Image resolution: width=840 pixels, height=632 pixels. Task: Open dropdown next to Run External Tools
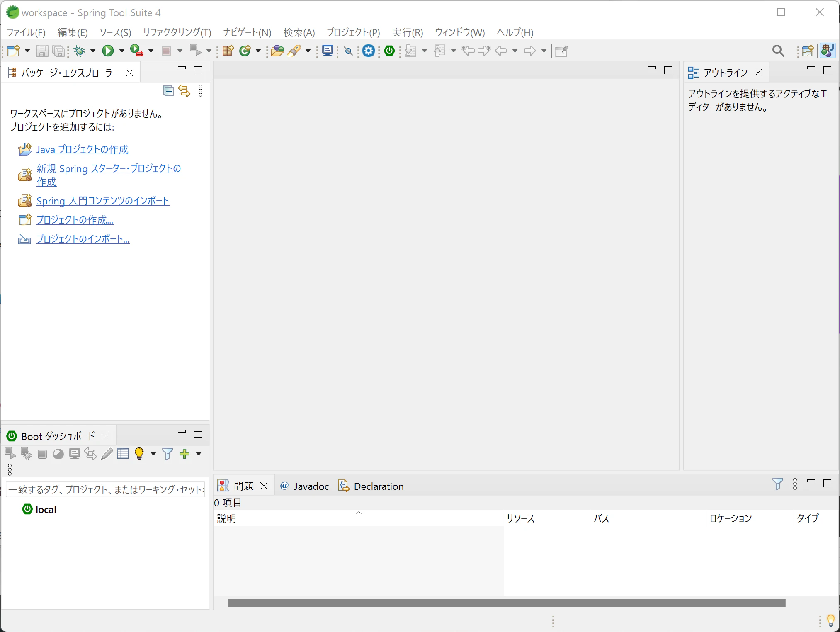151,51
